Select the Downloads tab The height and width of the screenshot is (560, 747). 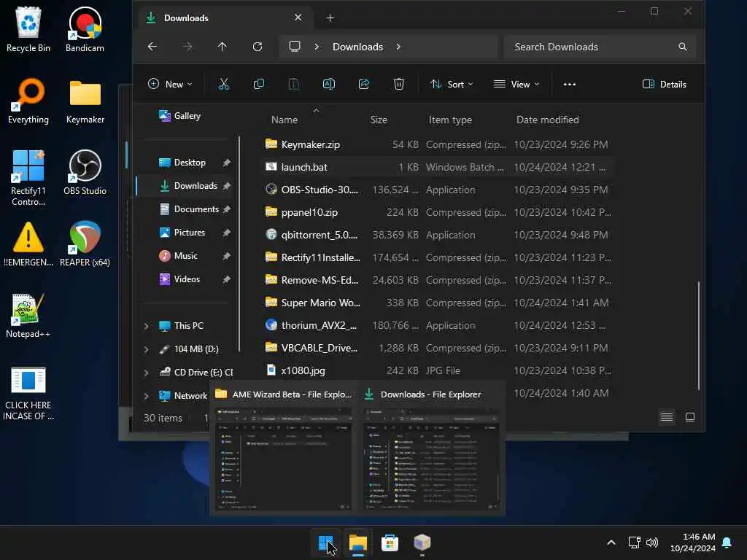click(224, 18)
